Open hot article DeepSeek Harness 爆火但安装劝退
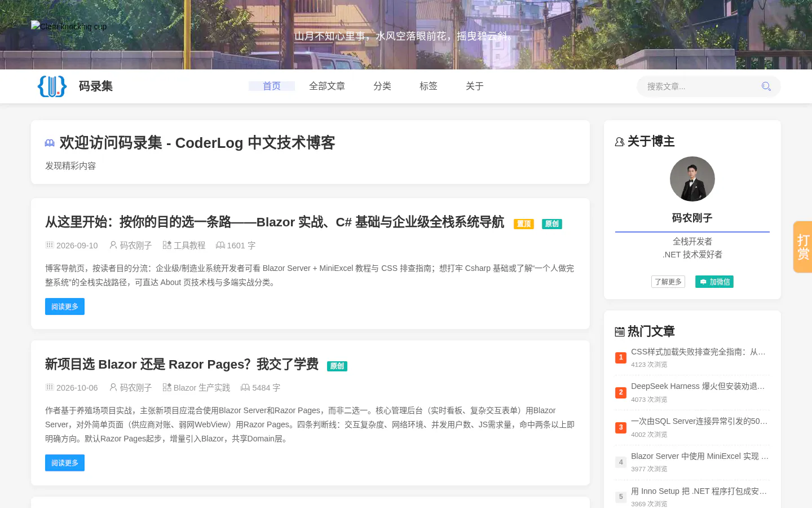Screen dimensions: 812x508 point(698,386)
